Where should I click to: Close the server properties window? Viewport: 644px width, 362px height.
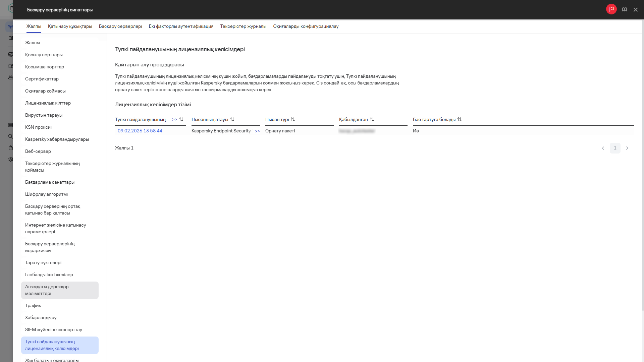[x=635, y=10]
